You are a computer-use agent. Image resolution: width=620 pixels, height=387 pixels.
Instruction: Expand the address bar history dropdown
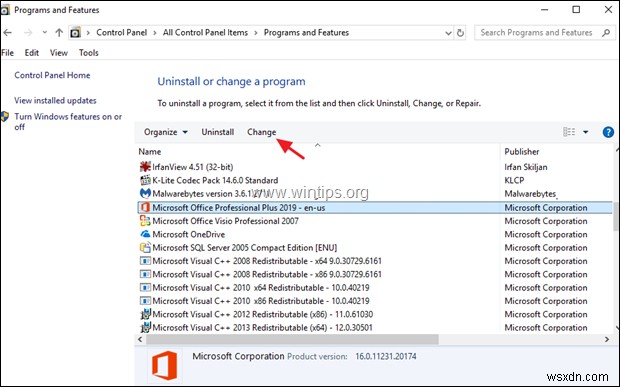click(448, 33)
